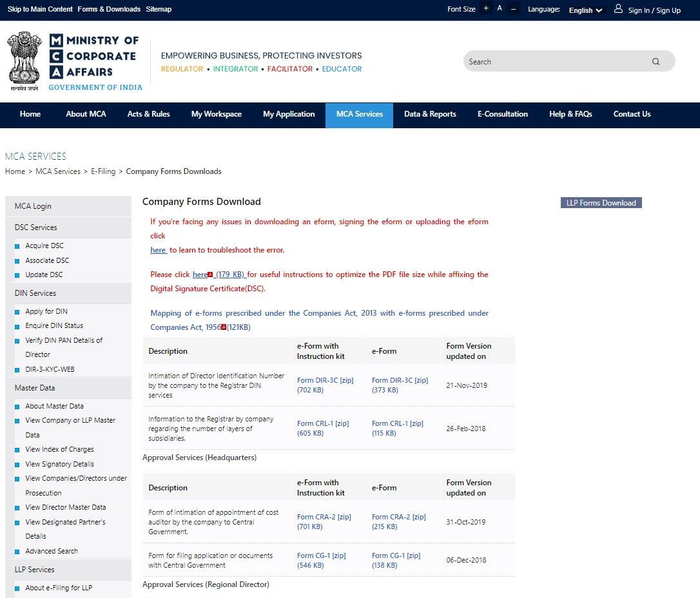
Task: Click the Sign In / Sign Up user icon
Action: point(618,10)
